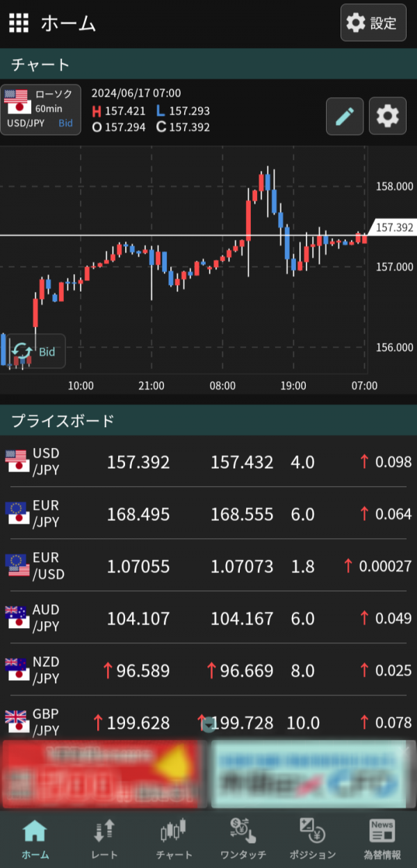Open chart settings gear icon
The image size is (417, 868).
[x=387, y=115]
